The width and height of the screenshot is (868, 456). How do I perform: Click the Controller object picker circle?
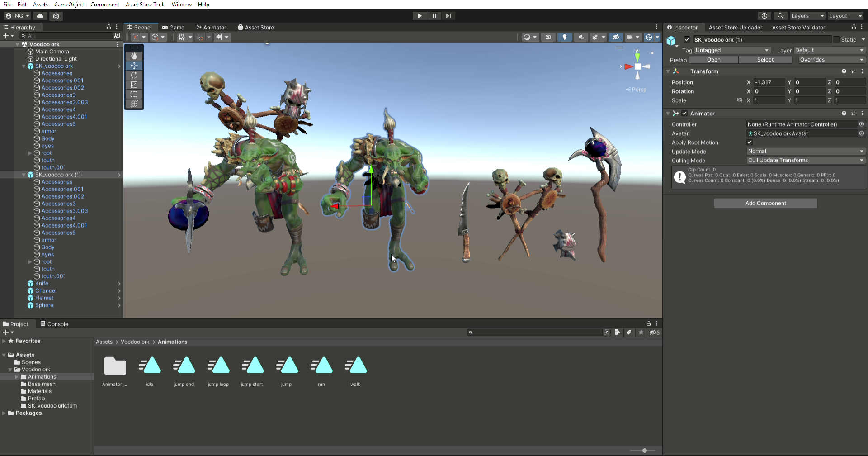[x=862, y=124]
